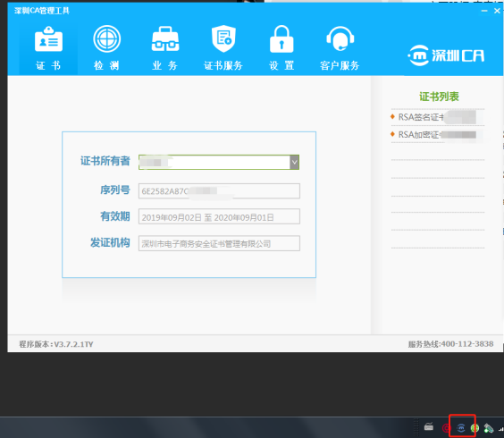This screenshot has width=504, height=438.
Task: Expand the 证书所有者 dropdown arrow
Action: [x=294, y=162]
